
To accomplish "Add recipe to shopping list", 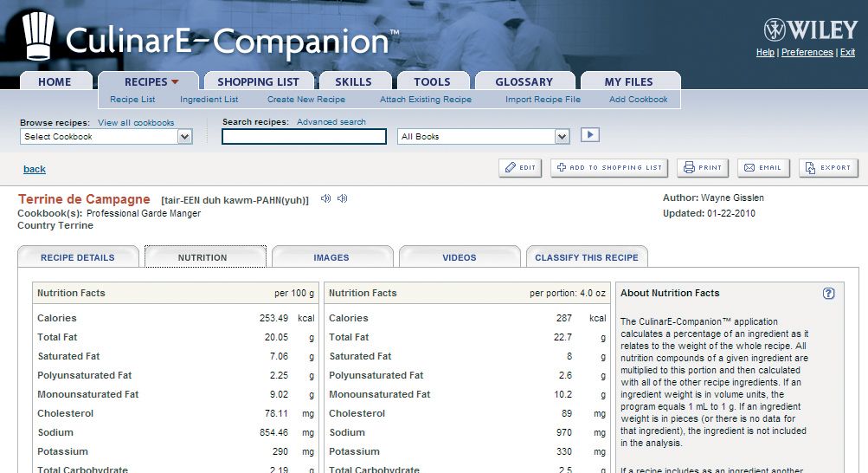I will pos(609,168).
